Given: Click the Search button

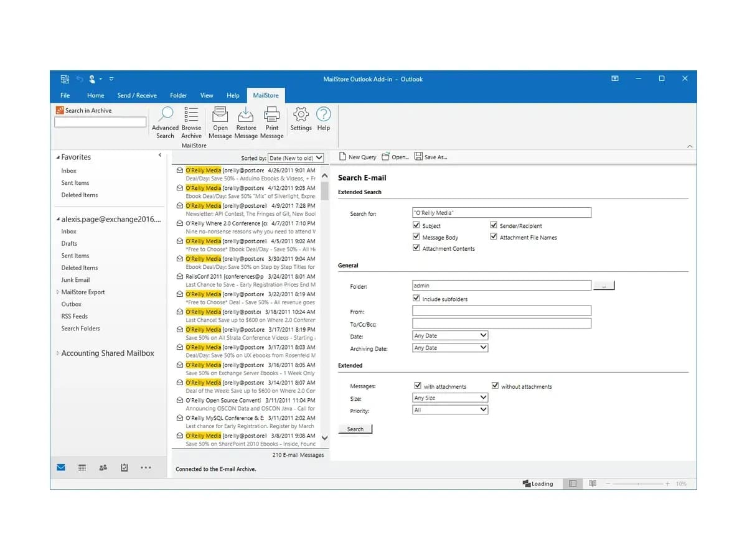Looking at the screenshot, I should (355, 429).
